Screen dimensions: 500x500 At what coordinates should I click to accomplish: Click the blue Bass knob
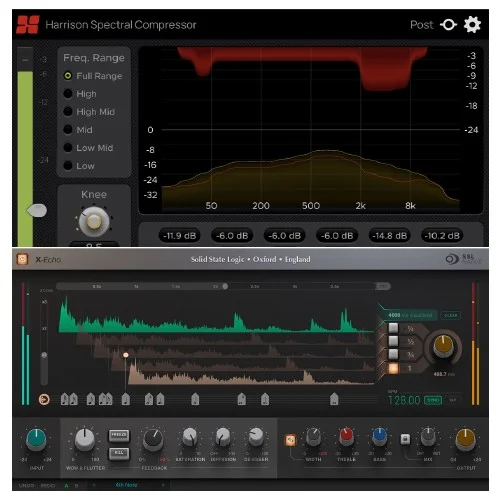coord(379,437)
